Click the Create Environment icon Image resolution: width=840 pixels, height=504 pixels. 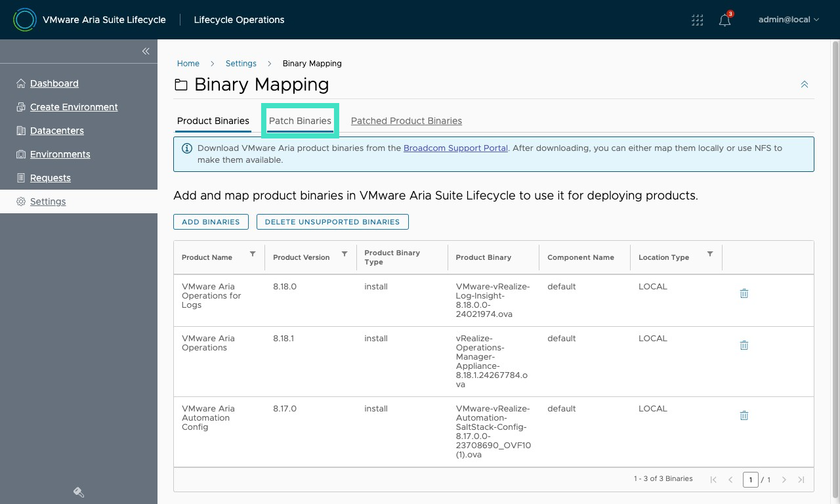click(x=21, y=107)
